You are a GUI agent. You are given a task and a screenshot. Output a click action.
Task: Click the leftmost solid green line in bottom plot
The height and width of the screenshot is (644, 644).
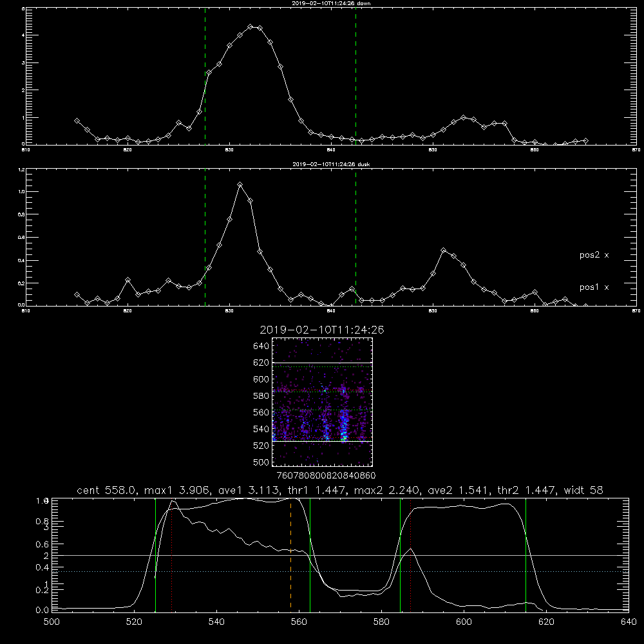point(155,555)
